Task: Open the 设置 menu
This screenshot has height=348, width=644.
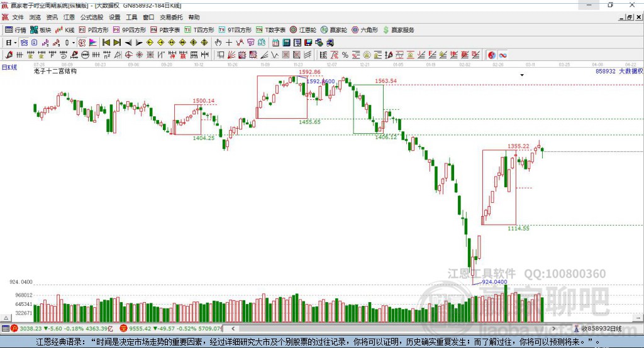Action: coord(114,17)
